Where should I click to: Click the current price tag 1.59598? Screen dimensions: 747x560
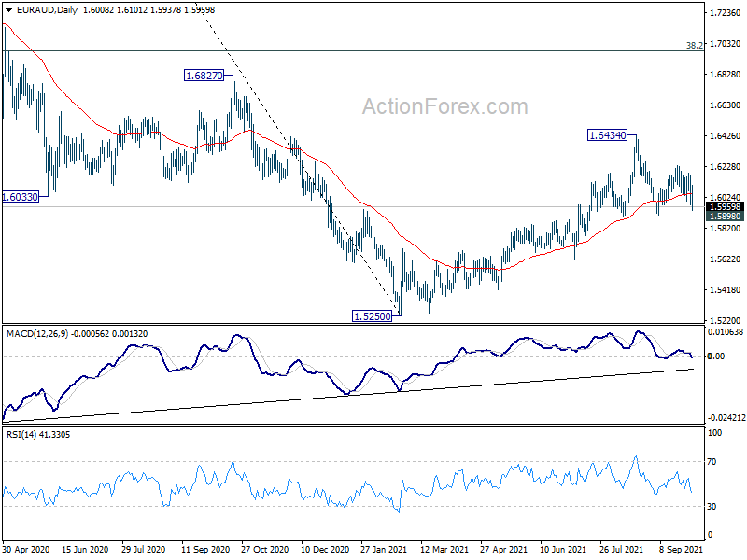[725, 206]
